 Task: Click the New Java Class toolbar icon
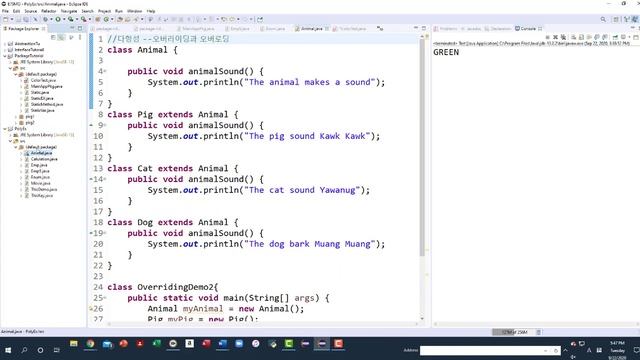pos(107,19)
